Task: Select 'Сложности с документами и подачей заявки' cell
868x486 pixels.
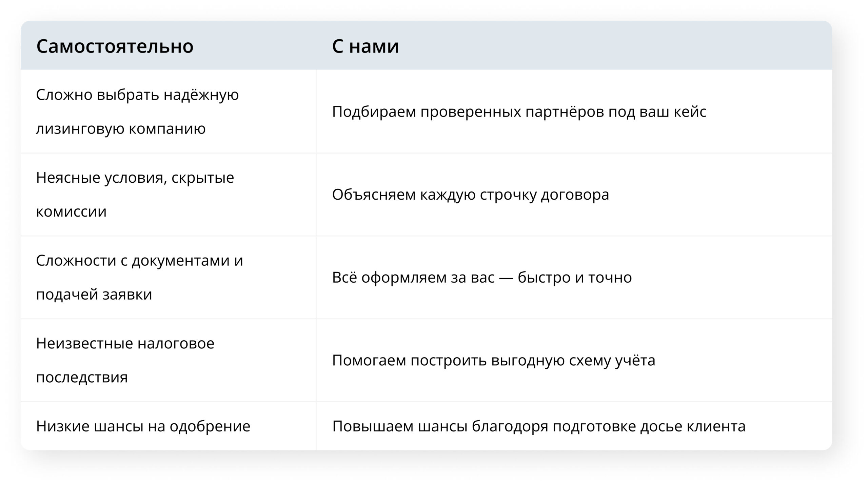Action: click(x=168, y=277)
